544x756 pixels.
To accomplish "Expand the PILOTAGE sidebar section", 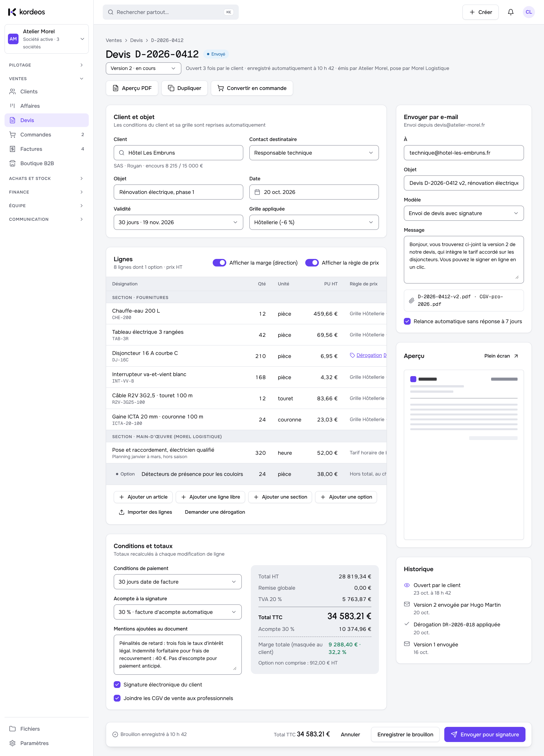I will [47, 65].
